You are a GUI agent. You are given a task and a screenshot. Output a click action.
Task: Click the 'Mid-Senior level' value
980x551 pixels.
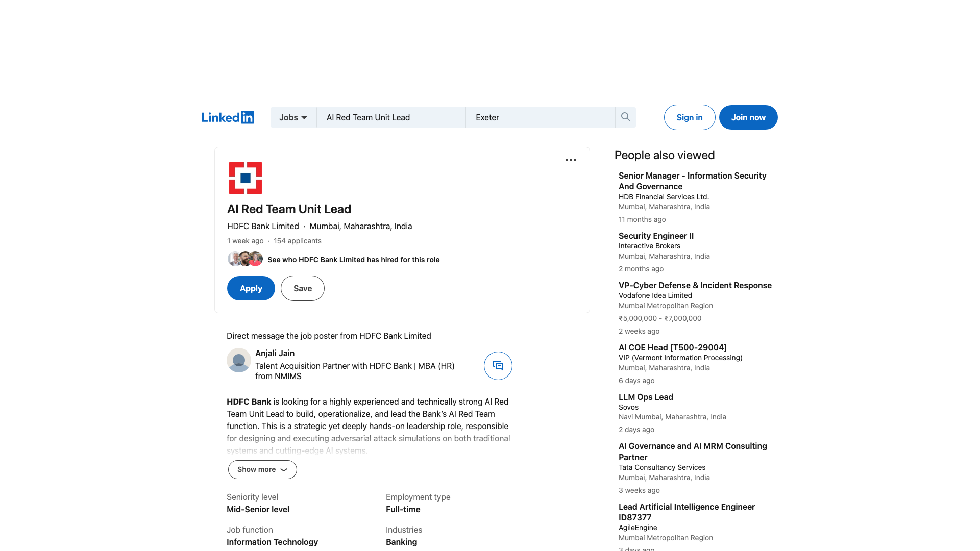[x=258, y=509]
